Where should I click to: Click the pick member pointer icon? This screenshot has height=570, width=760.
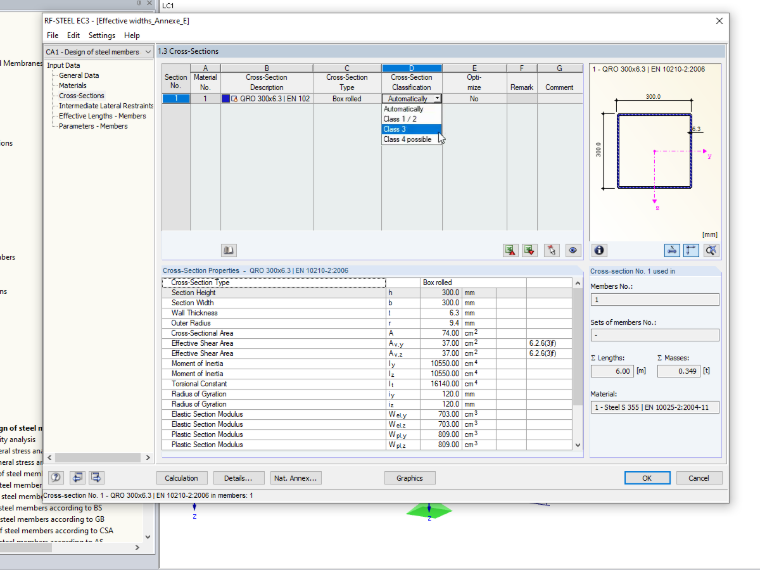(x=552, y=250)
